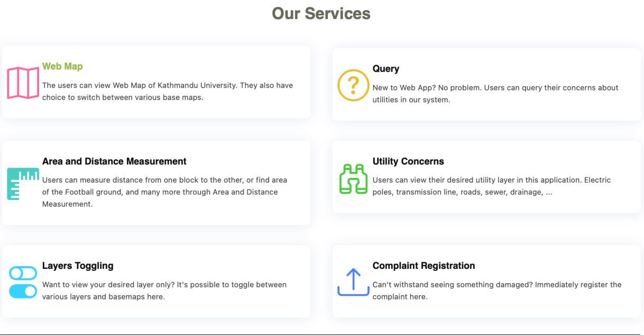Click the yellow question mark icon
This screenshot has width=644, height=335.
click(x=353, y=85)
